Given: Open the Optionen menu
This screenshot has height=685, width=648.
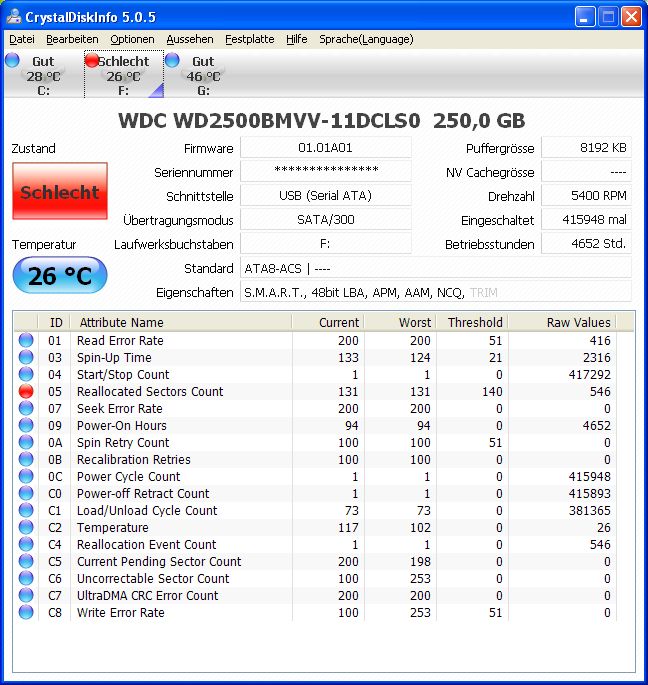Looking at the screenshot, I should tap(132, 39).
